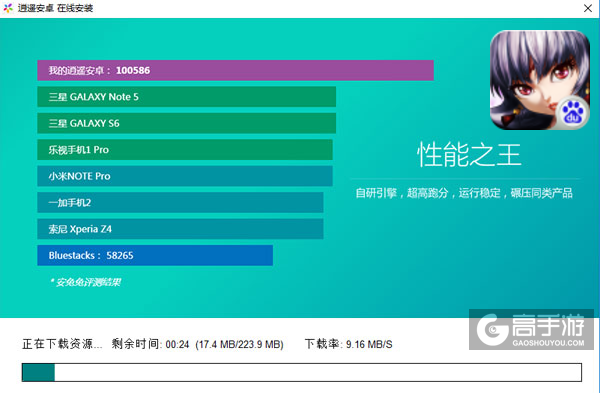
Task: Click the 逍遥安卓 在线安装 window title
Action: point(55,8)
